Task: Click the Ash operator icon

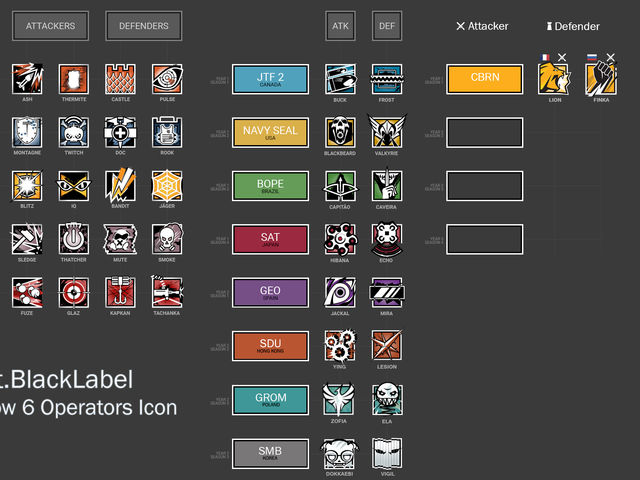Action: click(27, 79)
